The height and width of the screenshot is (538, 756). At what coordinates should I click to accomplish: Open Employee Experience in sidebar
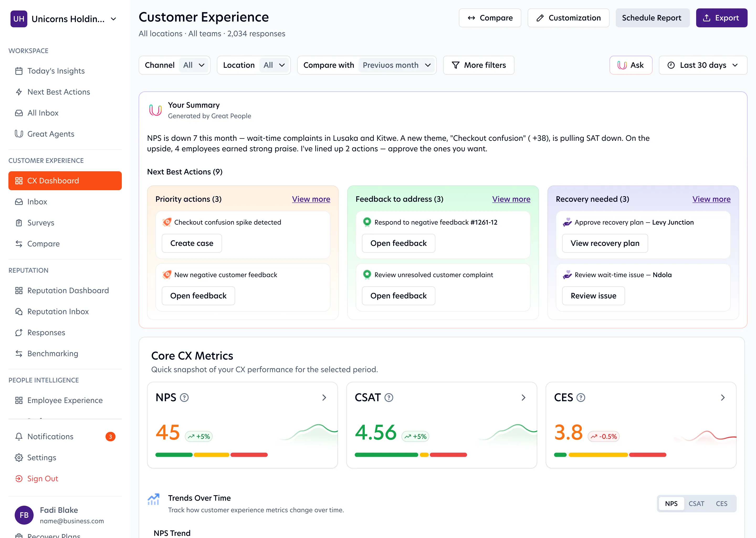click(x=65, y=400)
